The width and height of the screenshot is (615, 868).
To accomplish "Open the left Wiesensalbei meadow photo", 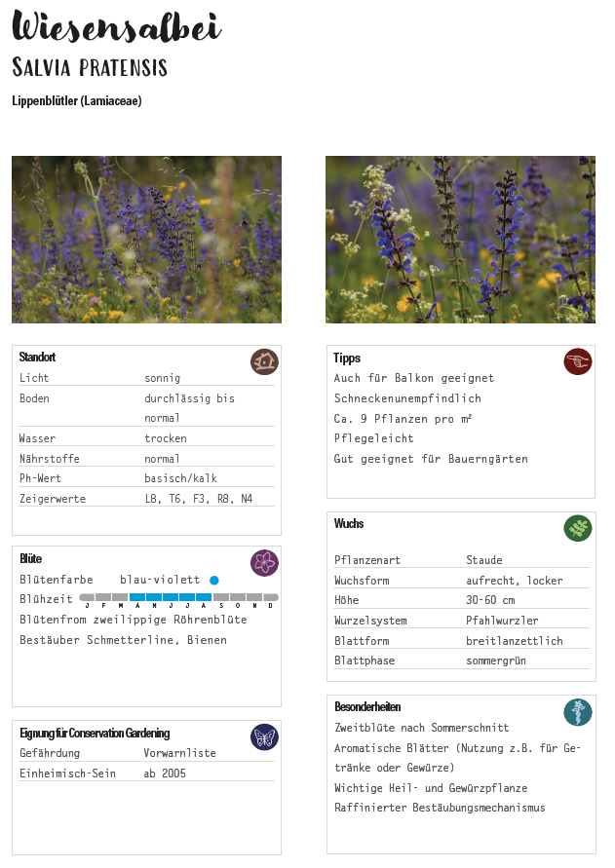I will (146, 240).
